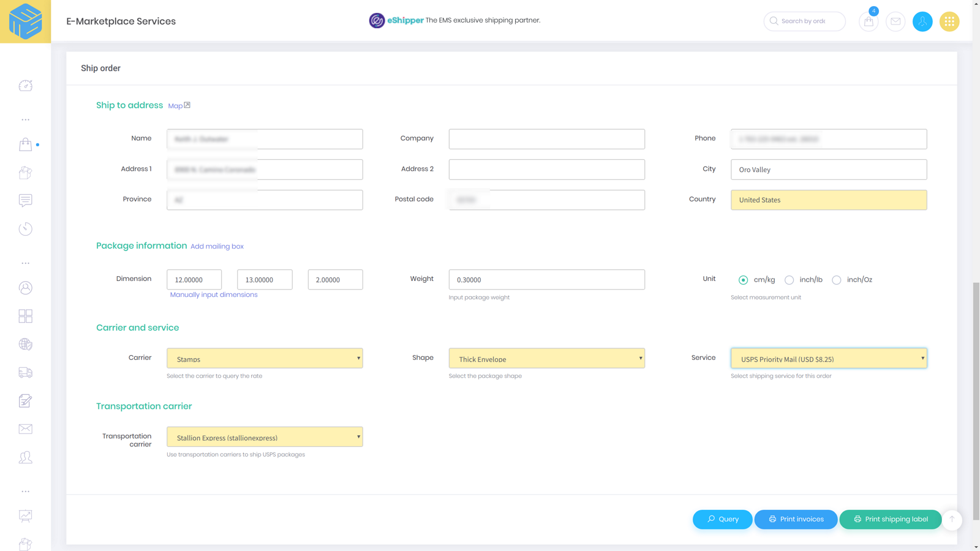Open the mail envelope icon in header
Screen dimensions: 980x551
(895, 21)
